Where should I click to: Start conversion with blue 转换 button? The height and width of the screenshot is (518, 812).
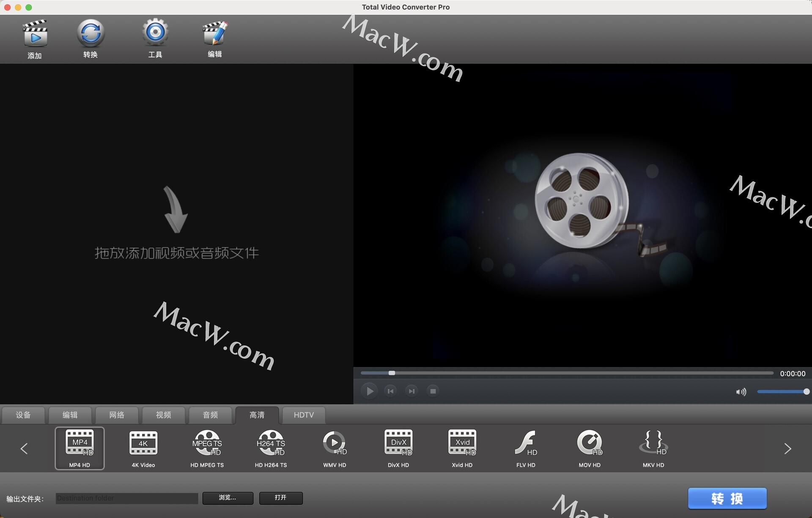(727, 499)
